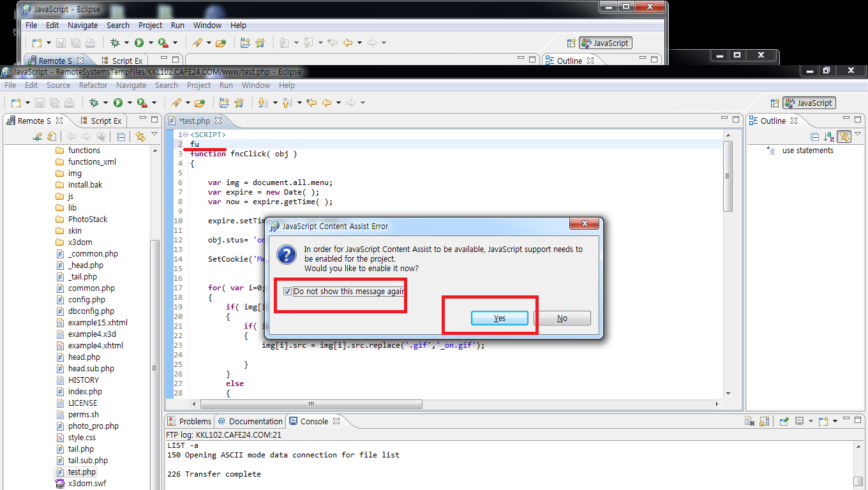
Task: Open the Refactor menu
Action: pyautogui.click(x=93, y=85)
